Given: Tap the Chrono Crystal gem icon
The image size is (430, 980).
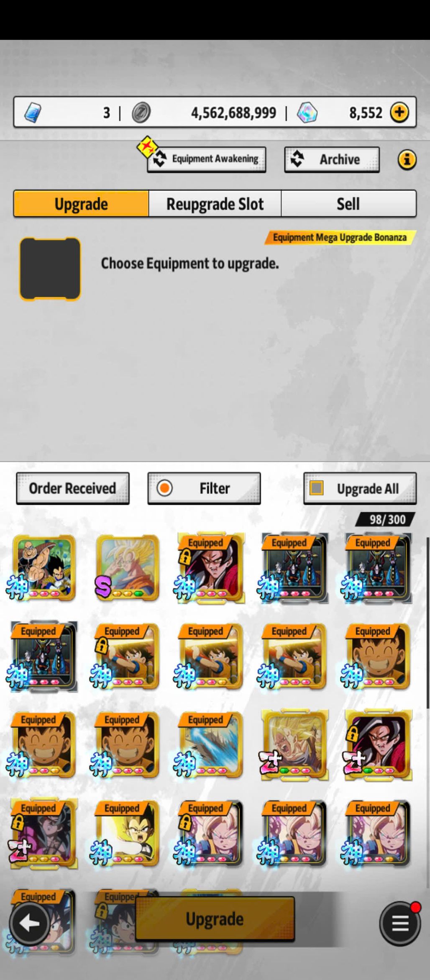Looking at the screenshot, I should pos(307,113).
